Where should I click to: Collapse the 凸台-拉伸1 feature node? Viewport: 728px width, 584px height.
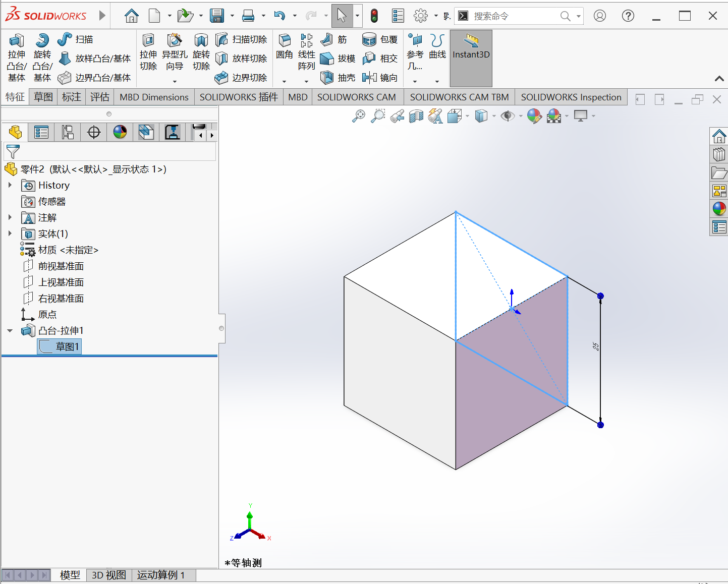pos(10,331)
